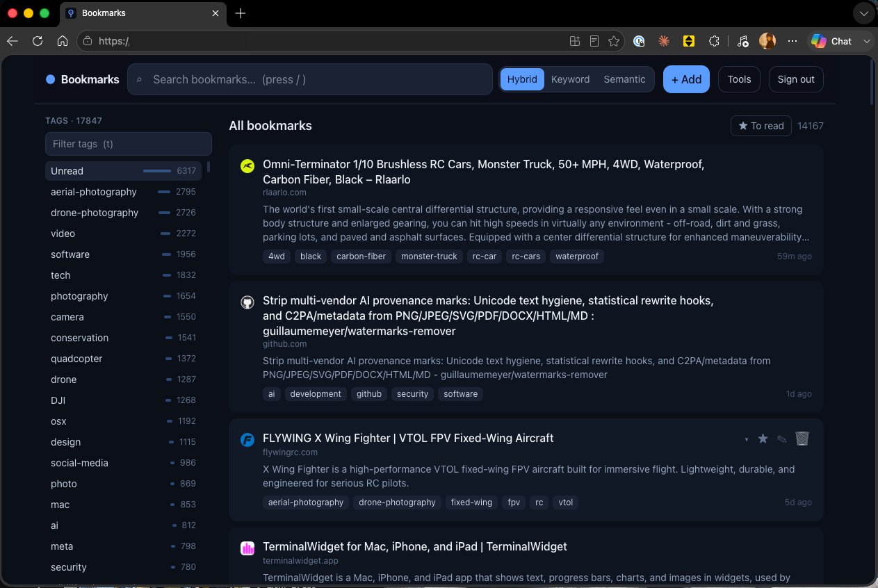Click the carbon-fiber tag chip

pos(361,256)
